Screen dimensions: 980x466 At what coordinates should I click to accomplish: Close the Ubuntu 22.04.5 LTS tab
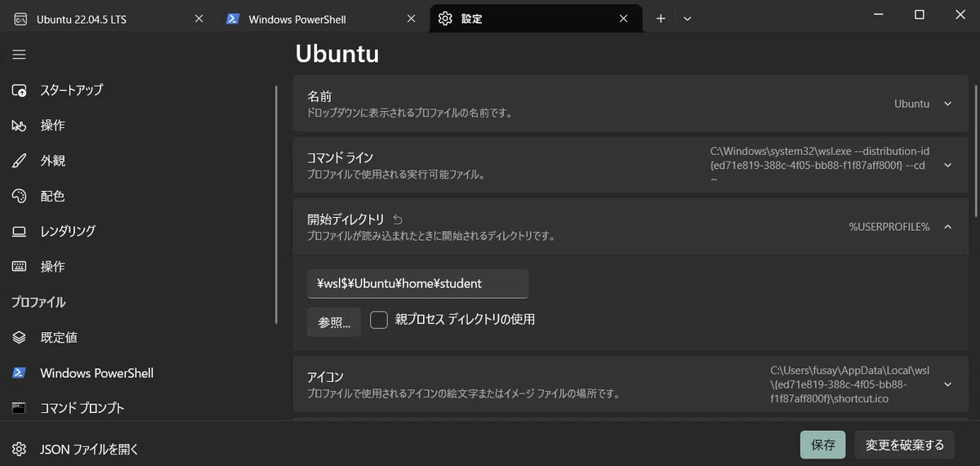pos(198,18)
